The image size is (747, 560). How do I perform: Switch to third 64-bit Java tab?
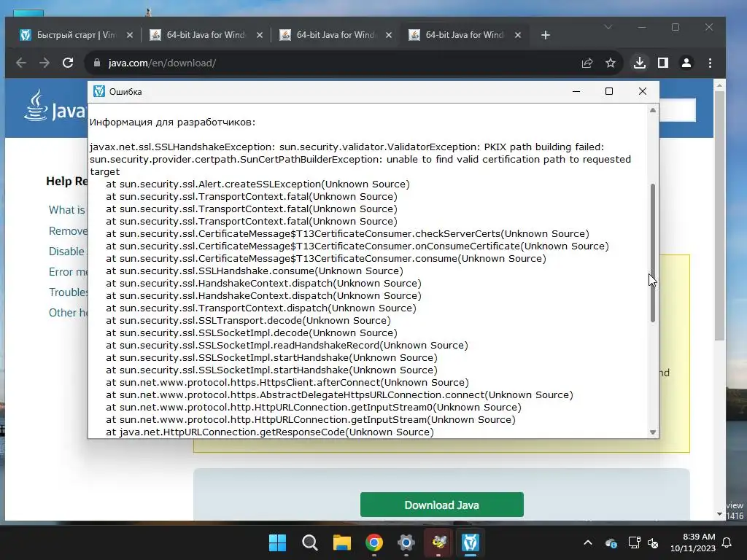(x=336, y=35)
